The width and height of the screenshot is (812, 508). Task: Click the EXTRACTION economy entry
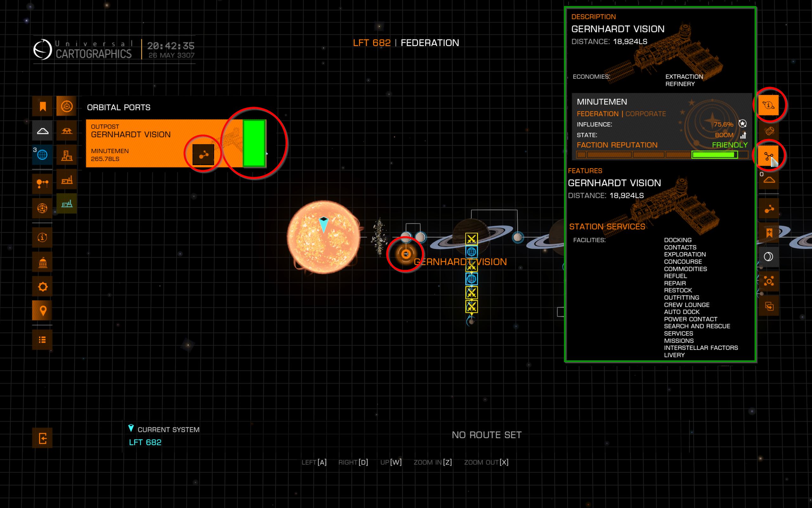pos(684,77)
